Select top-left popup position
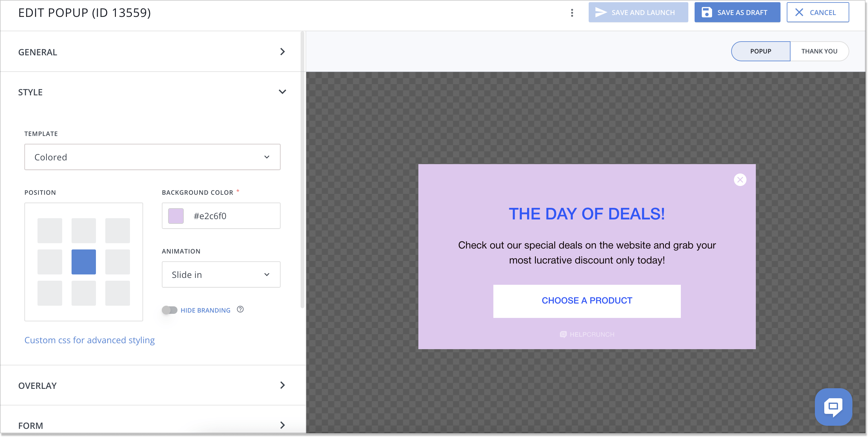 50,231
